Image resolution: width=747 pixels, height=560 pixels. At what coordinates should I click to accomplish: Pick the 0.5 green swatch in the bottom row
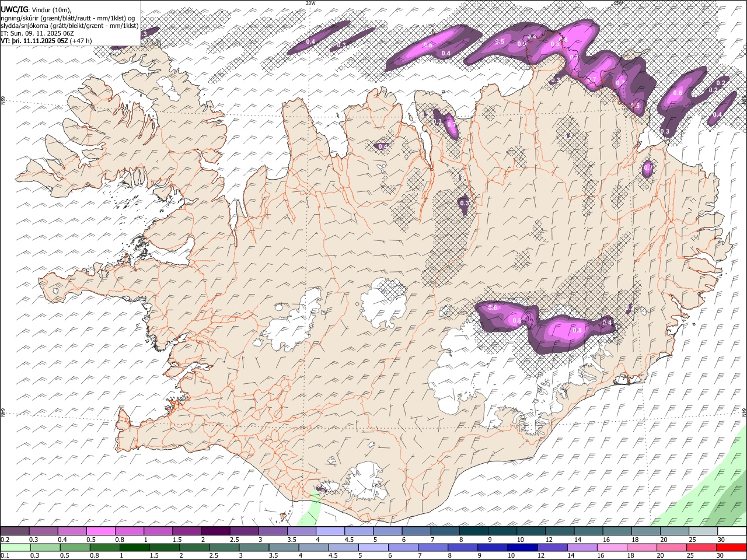pos(75,547)
